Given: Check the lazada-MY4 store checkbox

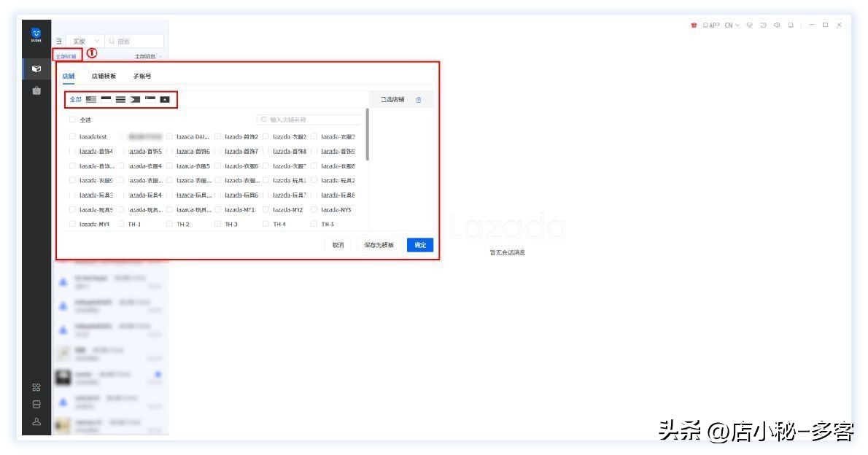Looking at the screenshot, I should point(72,224).
